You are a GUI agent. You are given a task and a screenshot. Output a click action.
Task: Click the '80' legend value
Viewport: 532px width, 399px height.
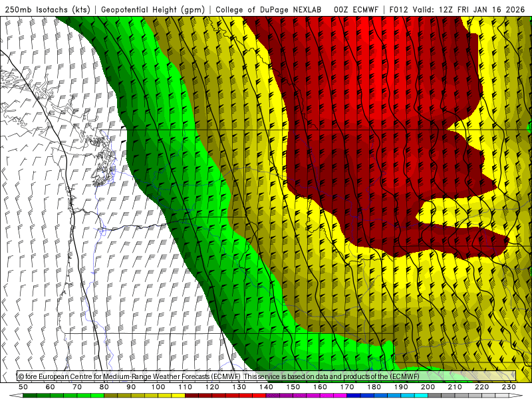pos(104,387)
